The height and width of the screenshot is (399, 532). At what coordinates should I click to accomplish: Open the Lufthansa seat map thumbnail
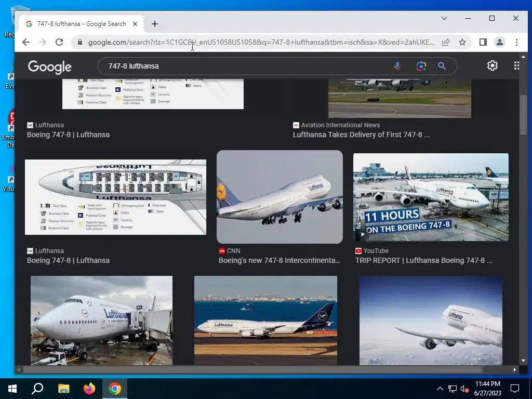[115, 197]
